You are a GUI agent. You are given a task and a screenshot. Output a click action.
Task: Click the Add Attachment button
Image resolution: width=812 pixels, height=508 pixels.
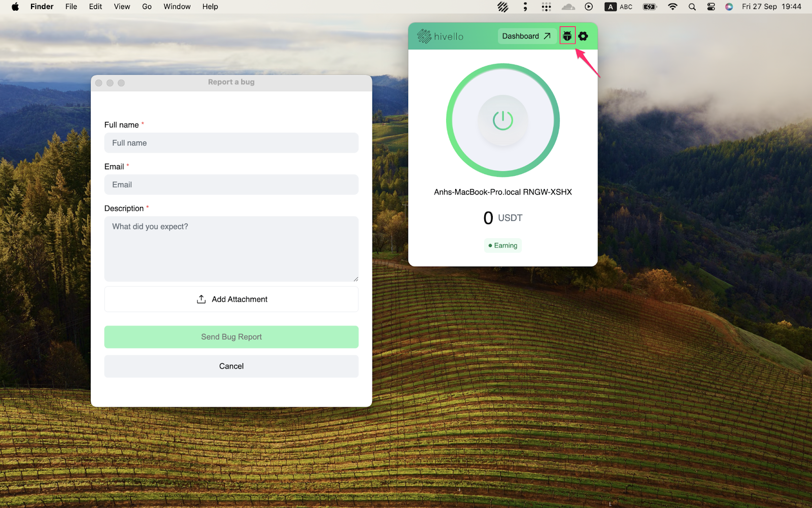[x=231, y=299]
